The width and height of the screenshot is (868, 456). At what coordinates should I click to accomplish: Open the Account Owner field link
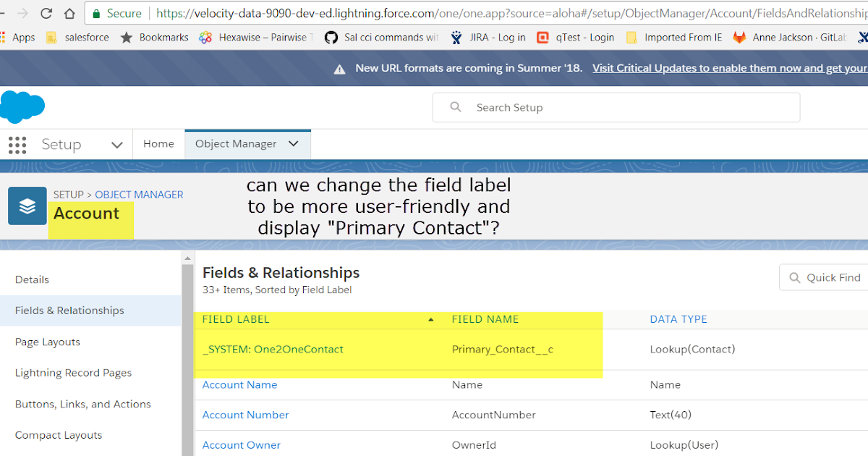[x=242, y=445]
